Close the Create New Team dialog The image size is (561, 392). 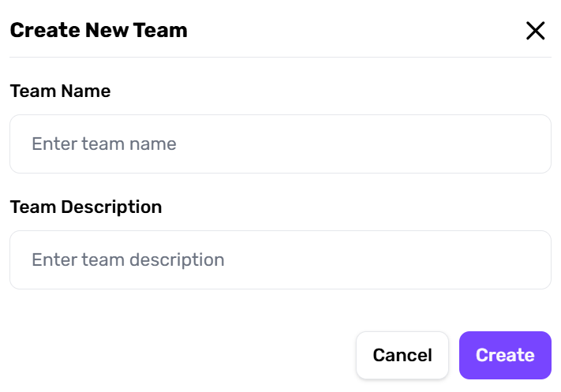[535, 31]
